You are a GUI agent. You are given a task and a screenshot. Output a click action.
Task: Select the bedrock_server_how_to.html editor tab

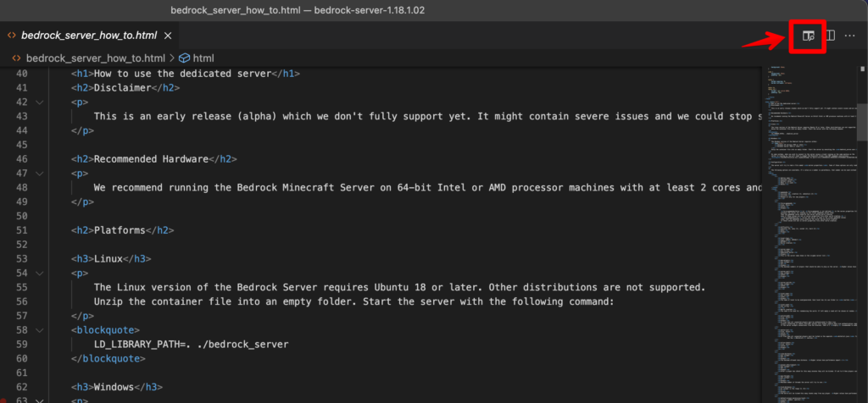(88, 36)
